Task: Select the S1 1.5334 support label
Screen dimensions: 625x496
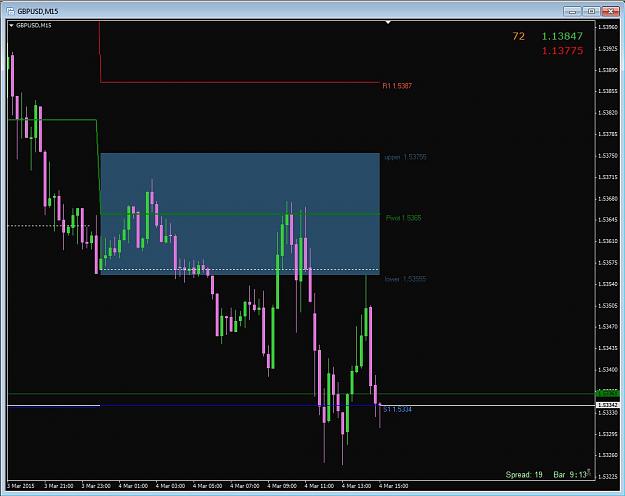Action: click(x=397, y=409)
